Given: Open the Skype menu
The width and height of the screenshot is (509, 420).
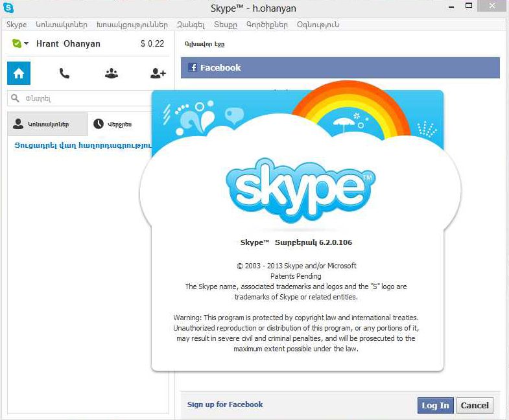Looking at the screenshot, I should click(17, 25).
